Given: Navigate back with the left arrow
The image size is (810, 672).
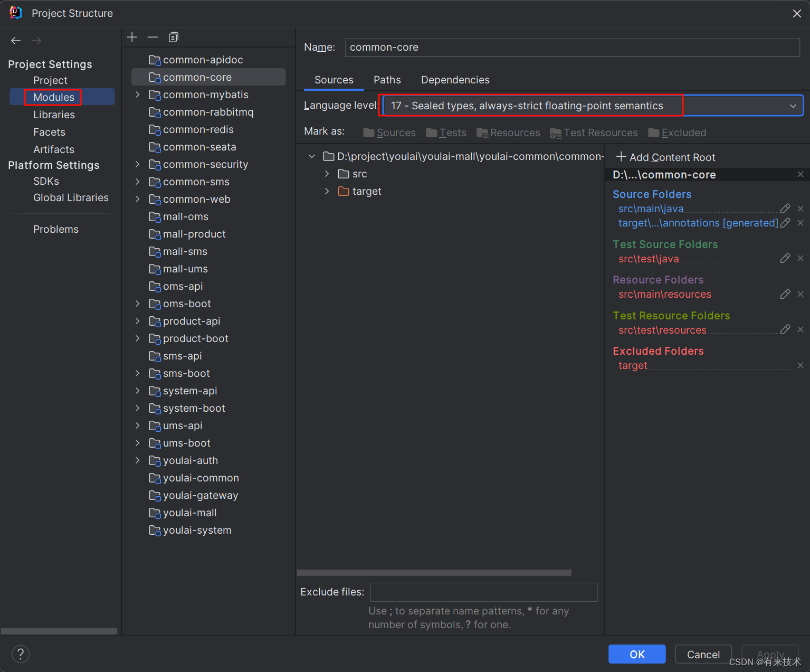Looking at the screenshot, I should [16, 41].
